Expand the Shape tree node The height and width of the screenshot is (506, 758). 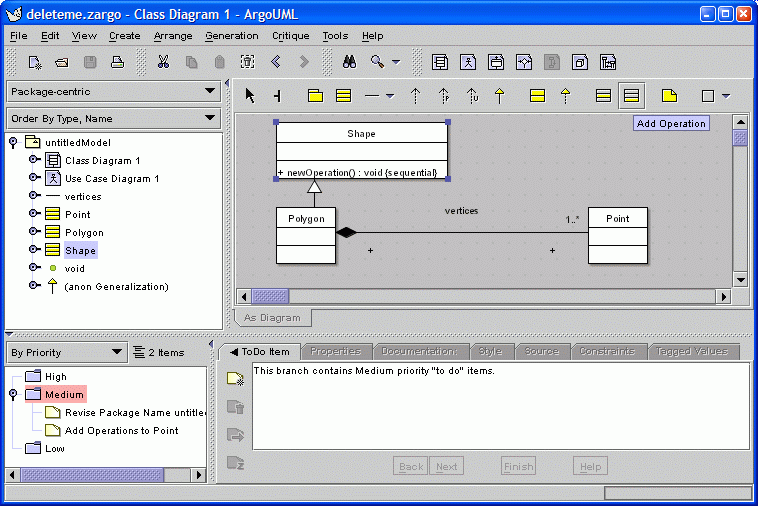(34, 249)
